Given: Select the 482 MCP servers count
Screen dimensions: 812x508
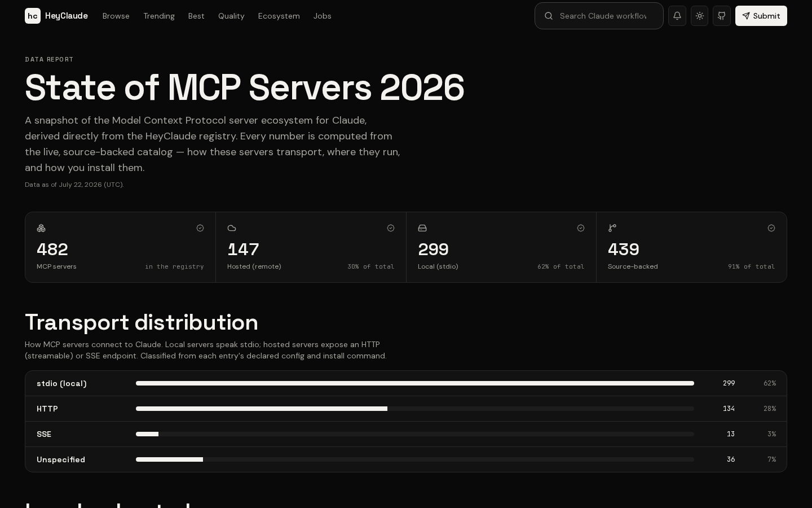Looking at the screenshot, I should [52, 249].
